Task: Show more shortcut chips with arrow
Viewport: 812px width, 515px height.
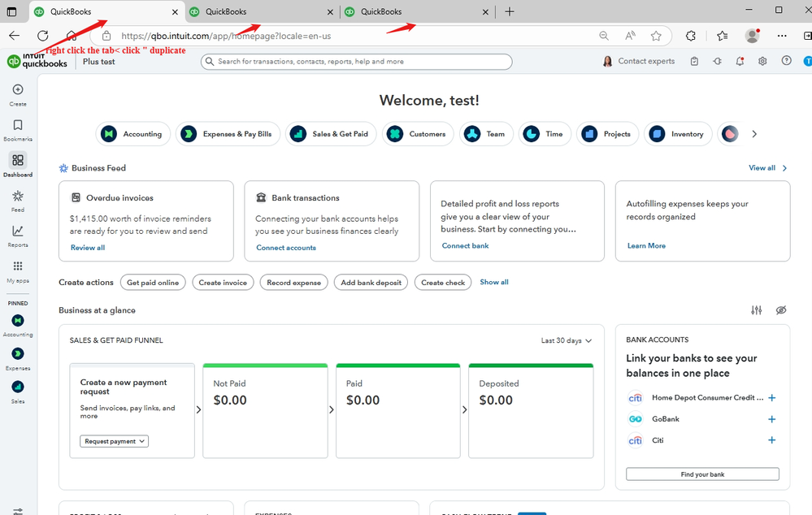Action: pos(754,134)
